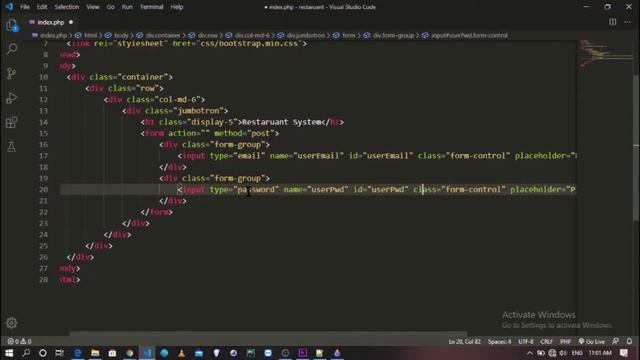Open the Windows Action Center
Viewport: 640px width, 360px height.
point(624,353)
